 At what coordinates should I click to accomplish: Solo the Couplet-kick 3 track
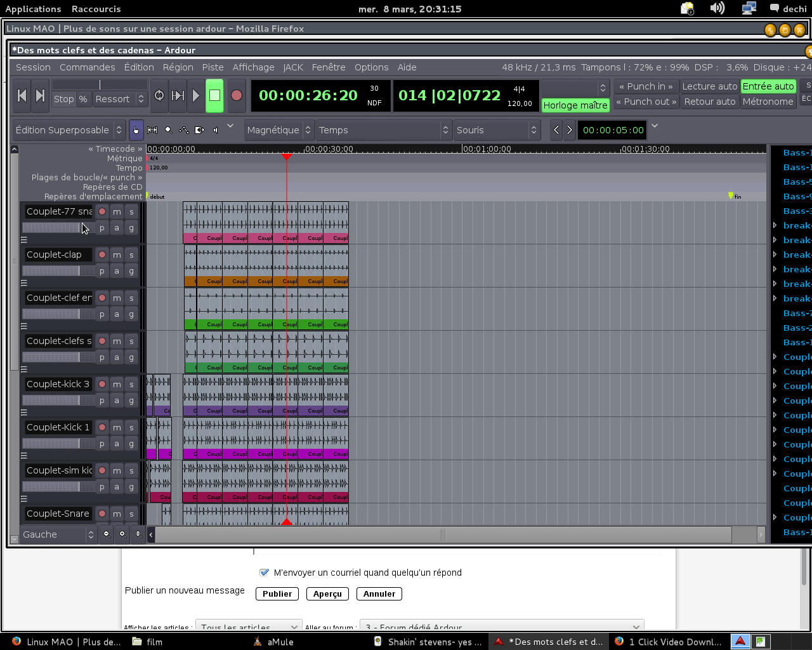point(131,384)
